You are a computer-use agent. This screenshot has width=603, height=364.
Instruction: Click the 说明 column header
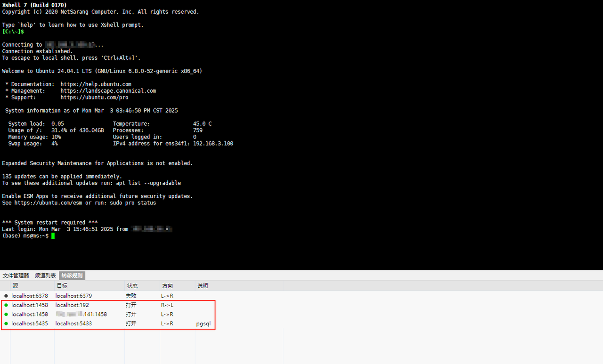(x=202, y=286)
